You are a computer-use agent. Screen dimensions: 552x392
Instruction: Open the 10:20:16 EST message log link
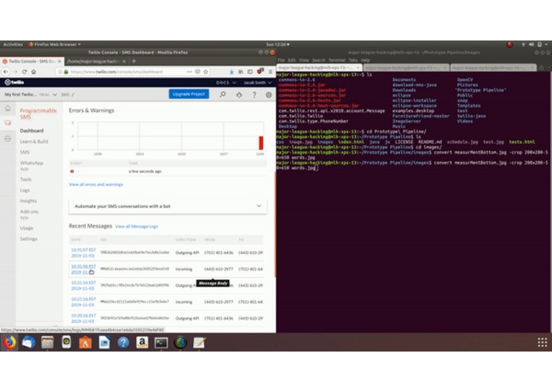pyautogui.click(x=83, y=318)
